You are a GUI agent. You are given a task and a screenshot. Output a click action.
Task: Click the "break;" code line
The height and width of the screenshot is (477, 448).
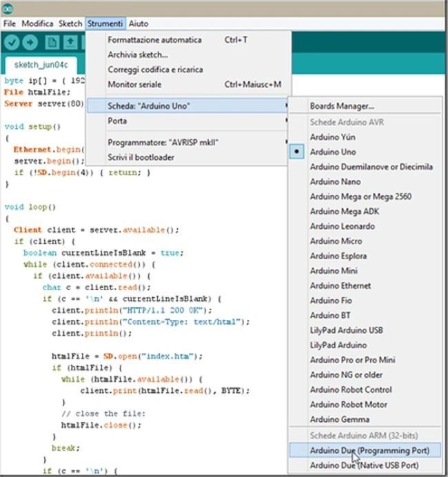coord(65,448)
